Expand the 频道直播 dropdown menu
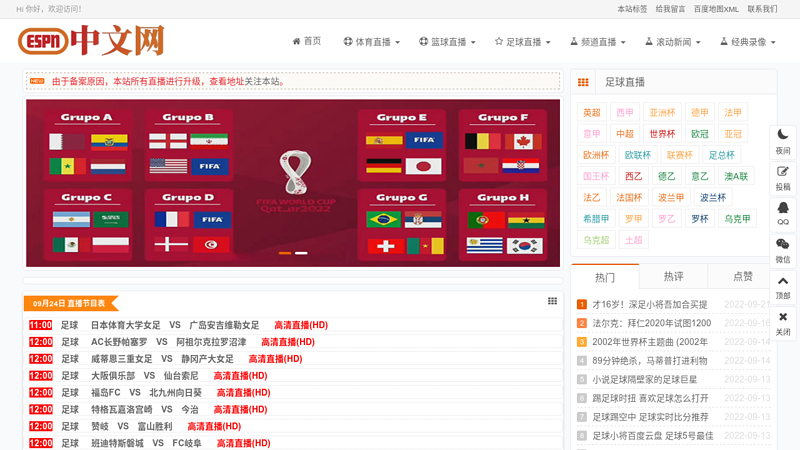The height and width of the screenshot is (450, 800). tap(597, 42)
